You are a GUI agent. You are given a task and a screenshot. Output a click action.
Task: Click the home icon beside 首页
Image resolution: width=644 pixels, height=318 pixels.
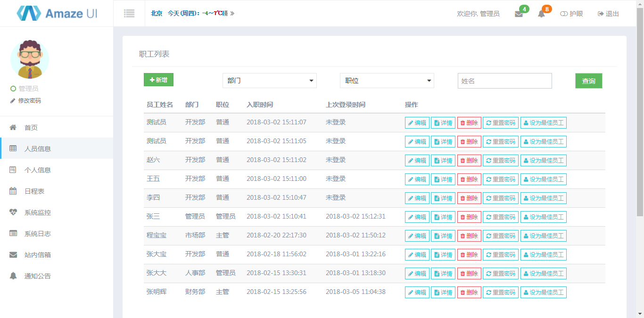(x=13, y=128)
